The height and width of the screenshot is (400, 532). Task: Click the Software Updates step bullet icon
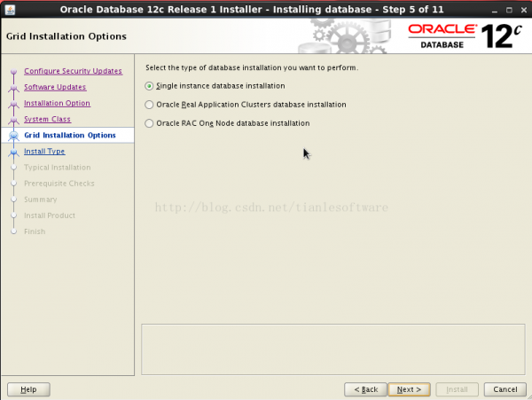(13, 88)
